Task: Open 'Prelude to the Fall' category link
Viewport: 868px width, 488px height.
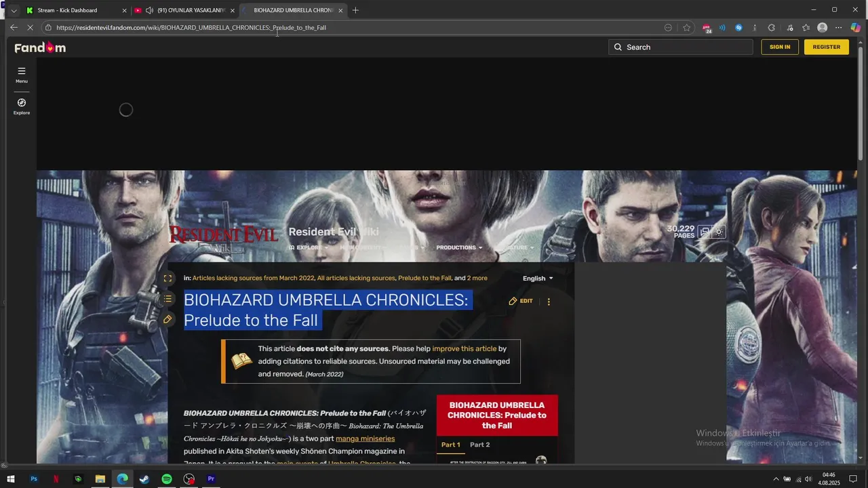Action: (x=425, y=279)
